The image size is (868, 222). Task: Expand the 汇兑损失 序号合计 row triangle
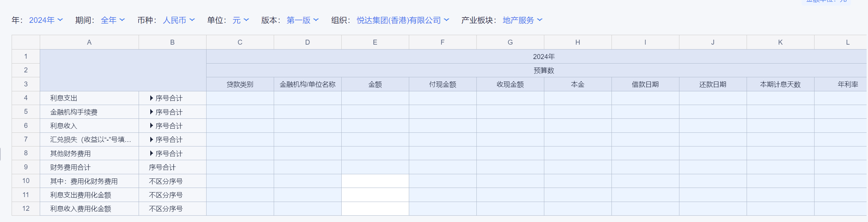[x=151, y=139]
